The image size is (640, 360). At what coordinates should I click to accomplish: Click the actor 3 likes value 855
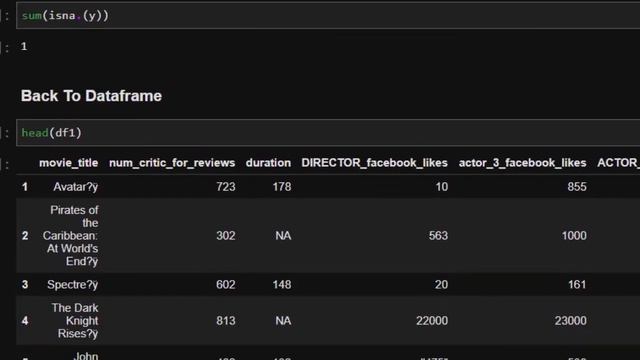(x=577, y=187)
